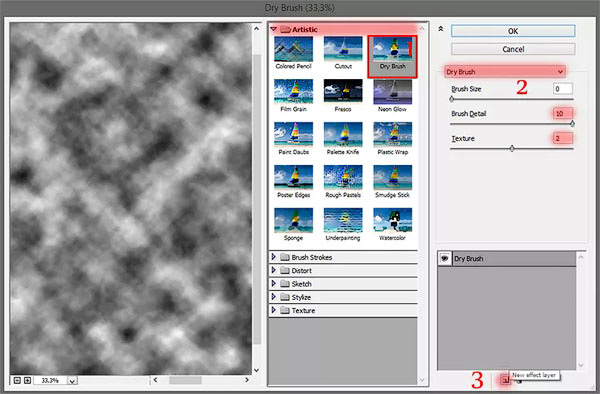Collapse the filter gallery with double-chevron icon
Image resolution: width=600 pixels, height=394 pixels.
441,29
